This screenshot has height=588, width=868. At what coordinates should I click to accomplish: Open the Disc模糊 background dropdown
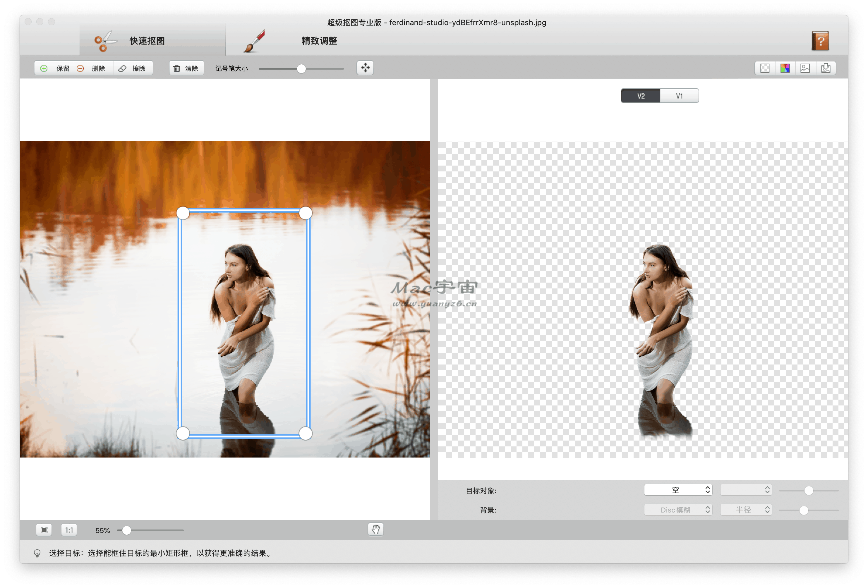[677, 510]
